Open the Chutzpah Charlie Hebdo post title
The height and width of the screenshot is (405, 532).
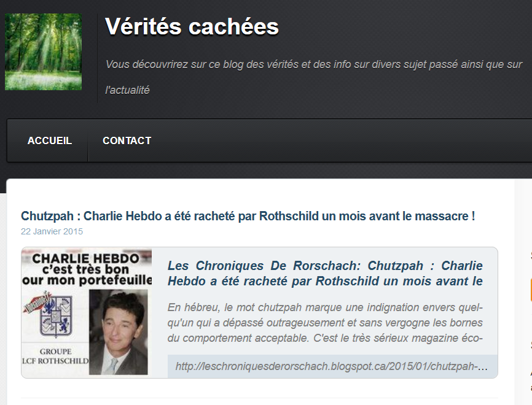coord(248,216)
